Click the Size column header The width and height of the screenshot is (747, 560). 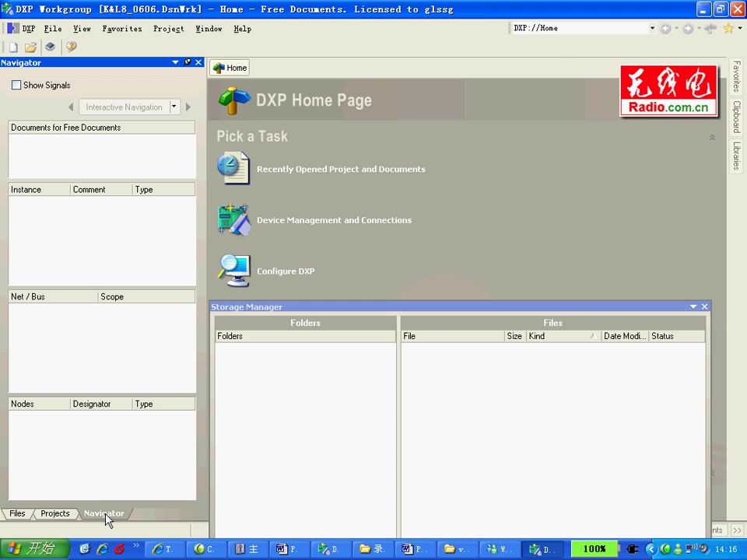(x=514, y=336)
